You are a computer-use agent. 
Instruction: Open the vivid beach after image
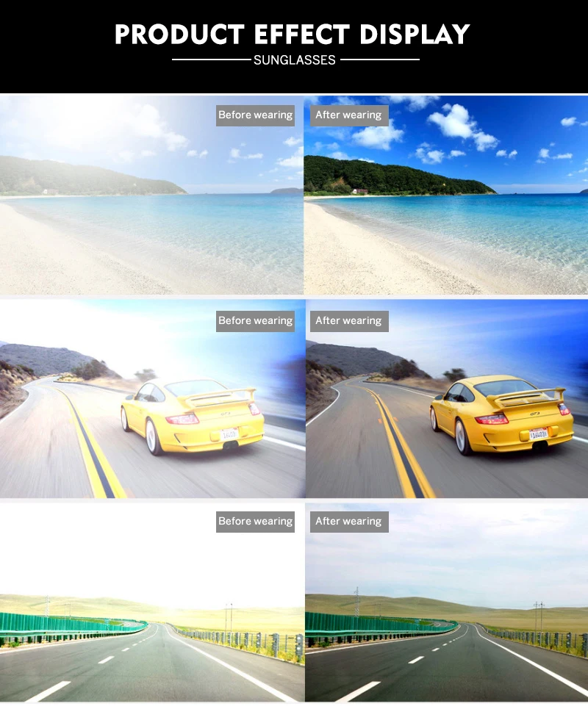pyautogui.click(x=446, y=195)
